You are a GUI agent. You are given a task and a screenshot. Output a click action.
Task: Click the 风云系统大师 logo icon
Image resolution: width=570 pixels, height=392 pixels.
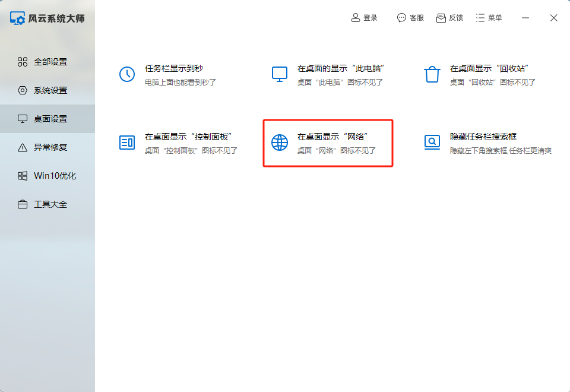[18, 18]
